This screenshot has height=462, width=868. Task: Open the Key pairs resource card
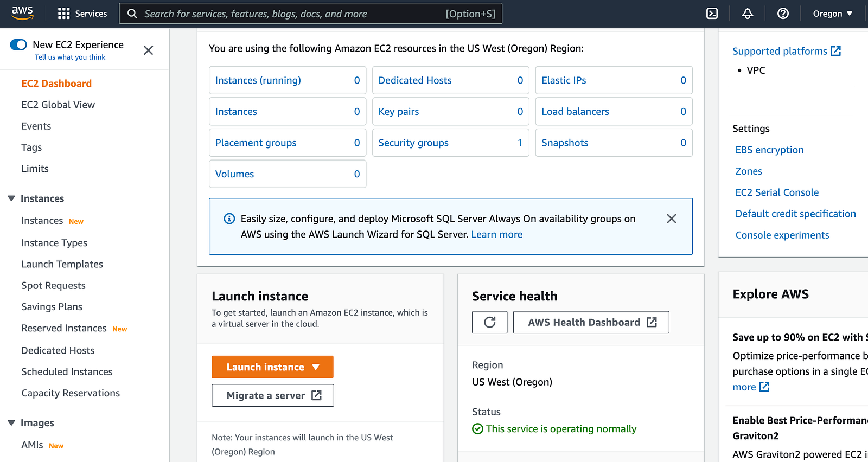(x=451, y=112)
